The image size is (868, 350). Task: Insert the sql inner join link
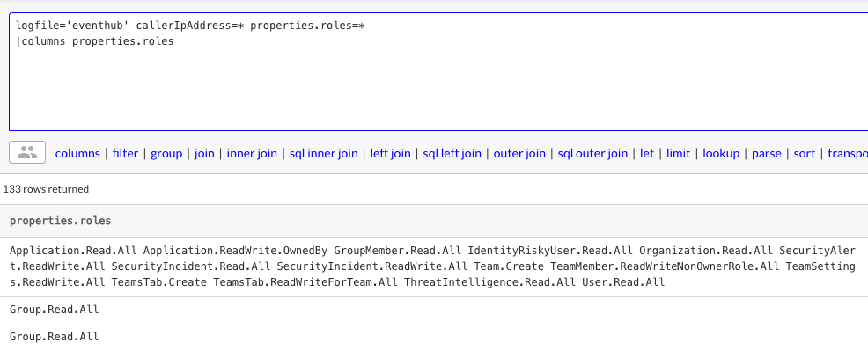click(323, 153)
